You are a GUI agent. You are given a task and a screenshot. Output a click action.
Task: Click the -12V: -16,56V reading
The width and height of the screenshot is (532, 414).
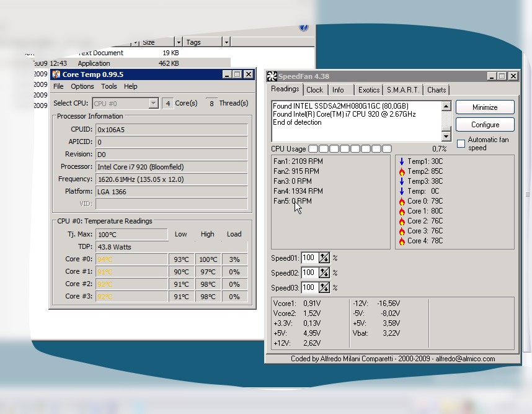tap(376, 304)
